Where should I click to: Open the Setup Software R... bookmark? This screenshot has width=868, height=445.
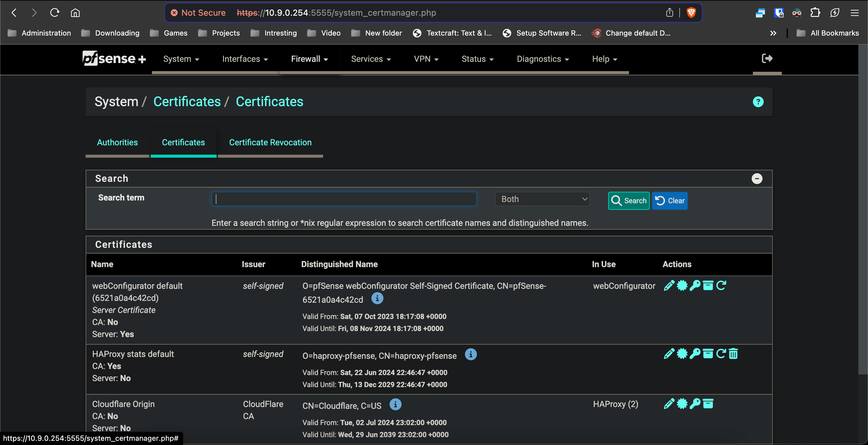(x=542, y=33)
